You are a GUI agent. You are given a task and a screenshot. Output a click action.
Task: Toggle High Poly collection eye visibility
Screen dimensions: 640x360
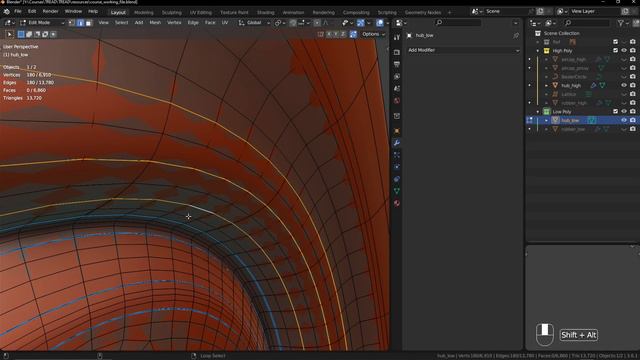point(624,51)
